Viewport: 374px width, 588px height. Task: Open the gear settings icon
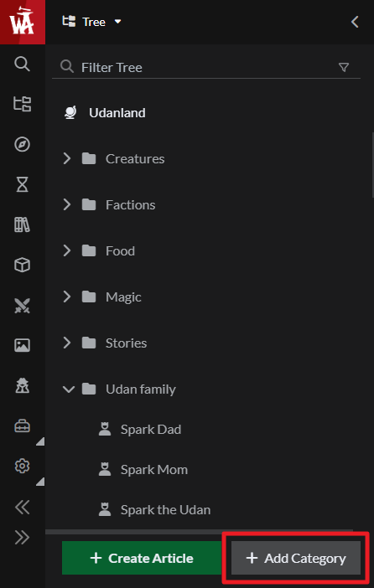[x=22, y=466]
